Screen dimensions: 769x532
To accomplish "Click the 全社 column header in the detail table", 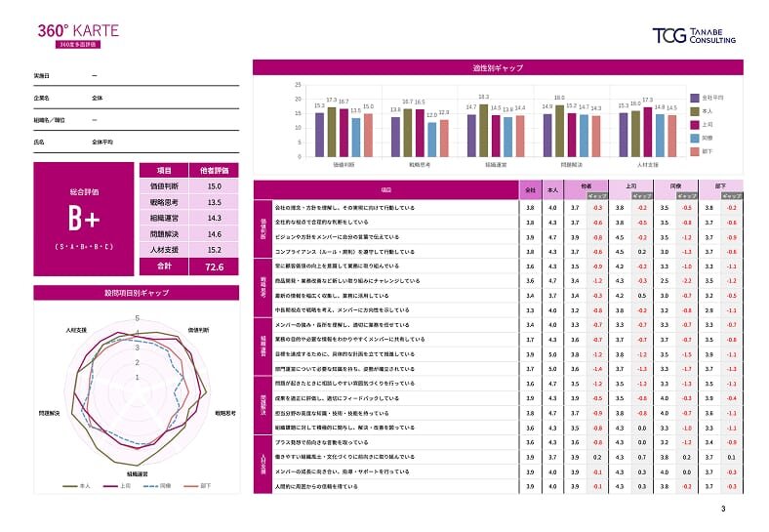I will pos(530,190).
